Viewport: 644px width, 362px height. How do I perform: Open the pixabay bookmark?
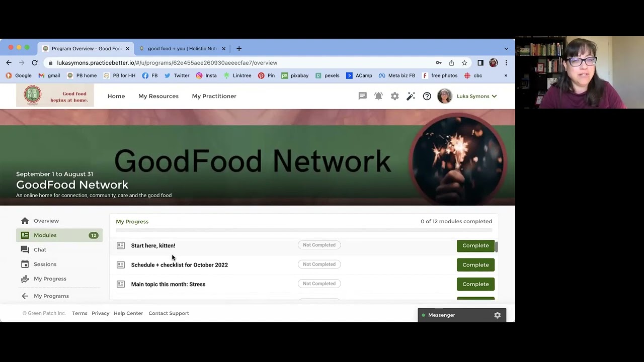pyautogui.click(x=295, y=75)
